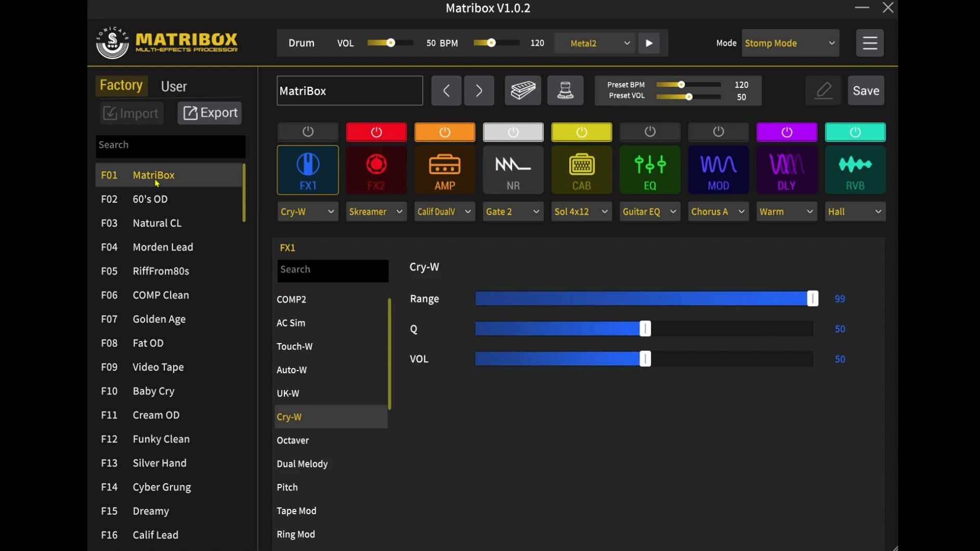Select the DLY delay module
The width and height of the screenshot is (980, 551).
(x=787, y=170)
